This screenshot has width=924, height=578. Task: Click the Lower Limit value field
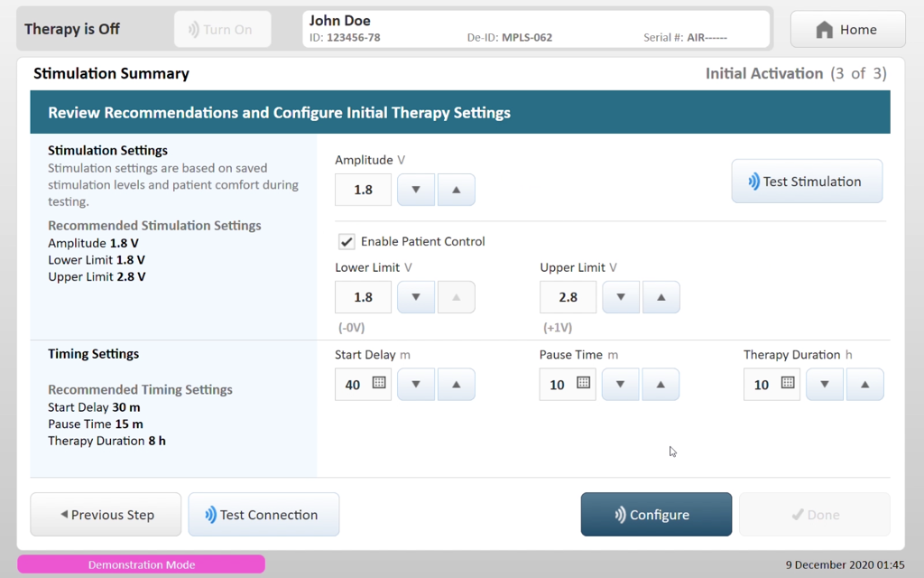click(363, 297)
